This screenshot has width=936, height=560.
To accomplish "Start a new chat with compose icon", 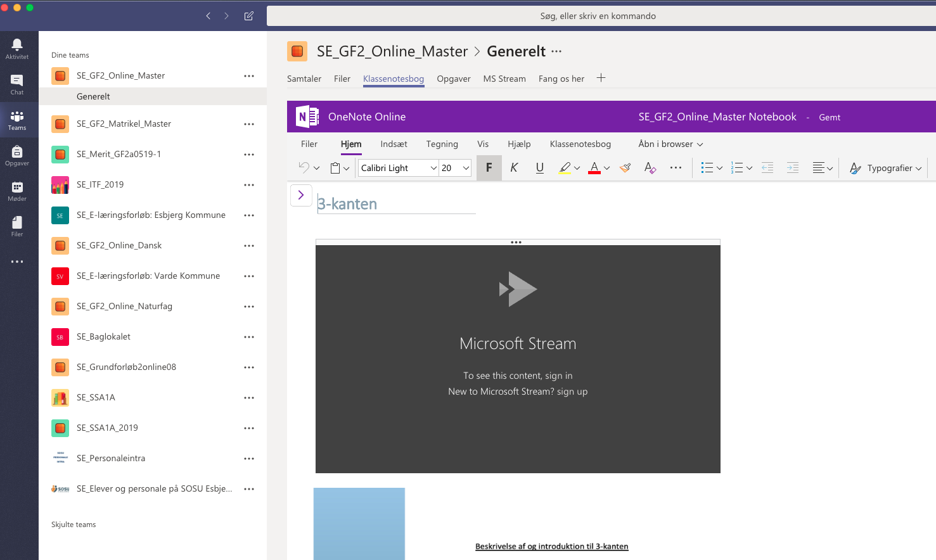I will [248, 16].
